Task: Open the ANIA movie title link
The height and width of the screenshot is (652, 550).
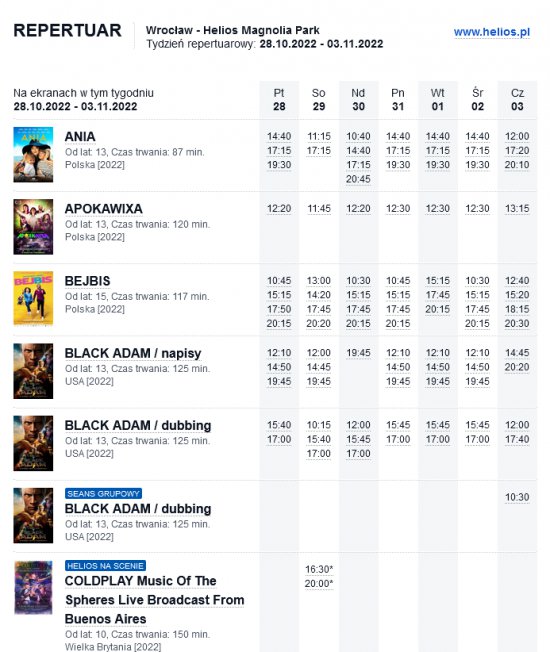Action: pos(80,137)
